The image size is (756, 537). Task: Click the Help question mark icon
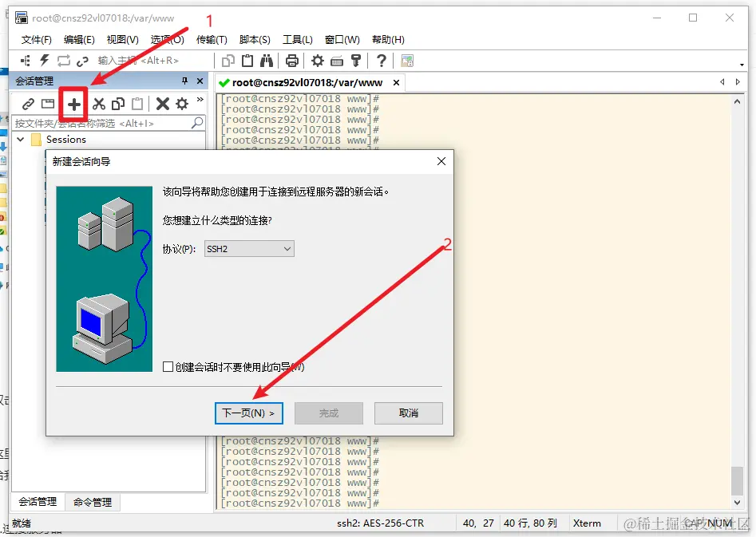tap(382, 61)
